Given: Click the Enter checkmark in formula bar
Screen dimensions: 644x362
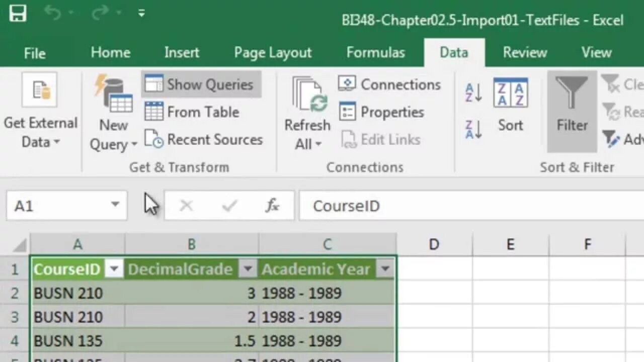Looking at the screenshot, I should click(x=229, y=206).
